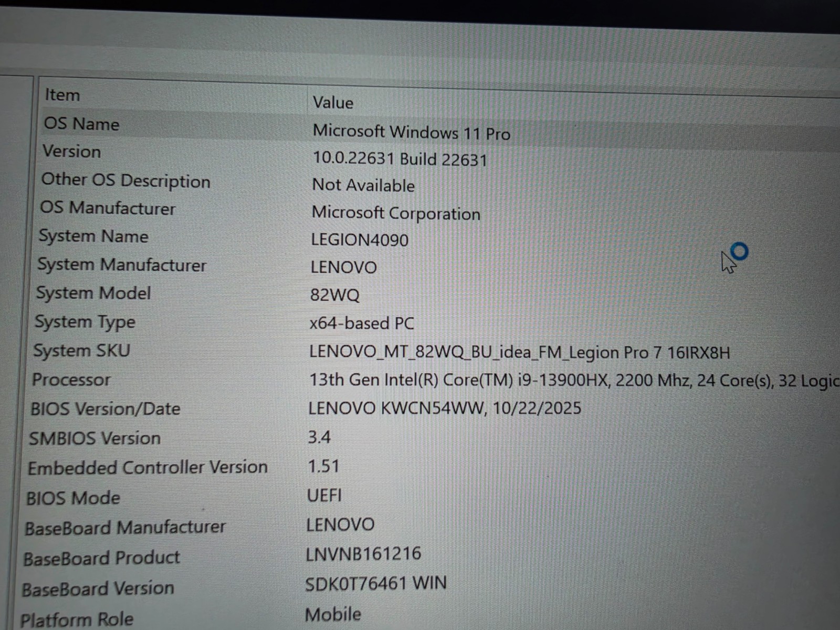Click the Item column header
The height and width of the screenshot is (630, 840).
point(62,95)
